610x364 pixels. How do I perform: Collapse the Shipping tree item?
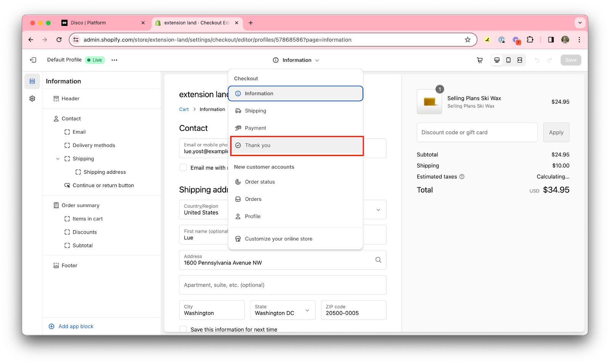[58, 159]
